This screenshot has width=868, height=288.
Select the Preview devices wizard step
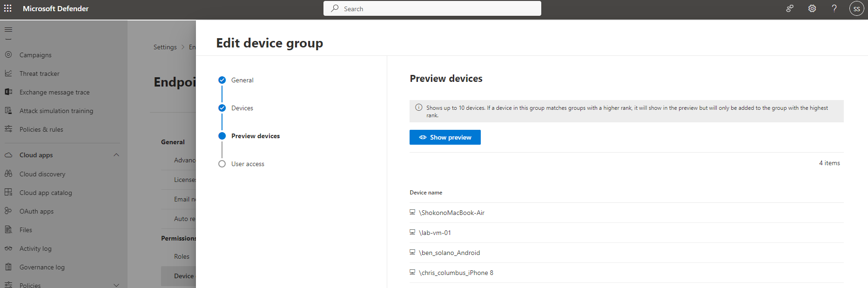pyautogui.click(x=249, y=136)
